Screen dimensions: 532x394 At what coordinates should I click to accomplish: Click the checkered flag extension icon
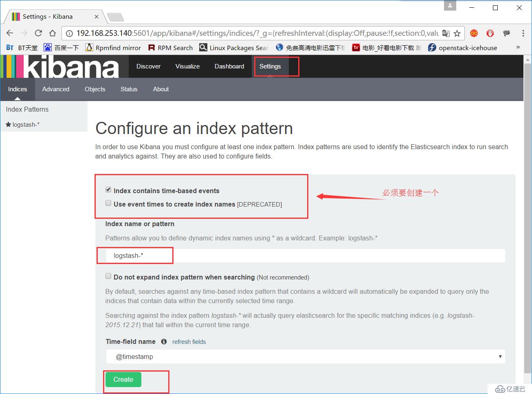tap(506, 33)
